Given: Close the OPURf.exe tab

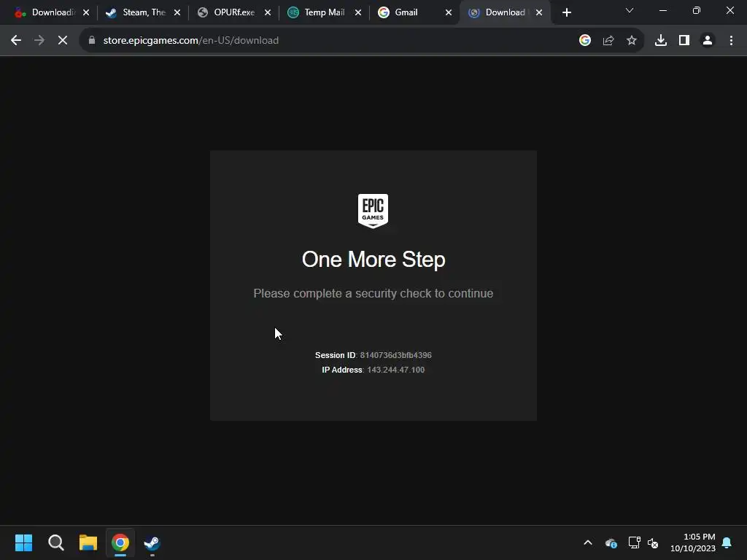Looking at the screenshot, I should [267, 13].
